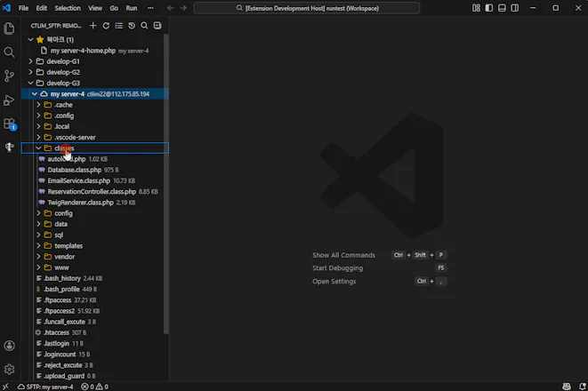Image resolution: width=588 pixels, height=391 pixels.
Task: Open the Accounts menu icon
Action: [10, 346]
